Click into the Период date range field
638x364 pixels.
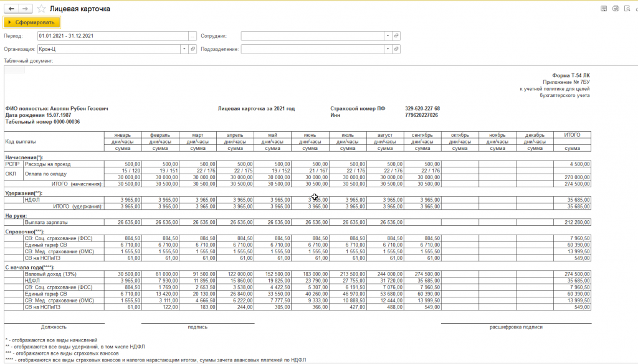[113, 35]
